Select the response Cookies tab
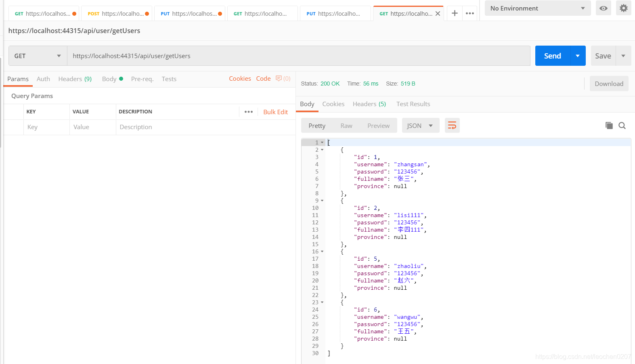The width and height of the screenshot is (635, 364). [333, 104]
